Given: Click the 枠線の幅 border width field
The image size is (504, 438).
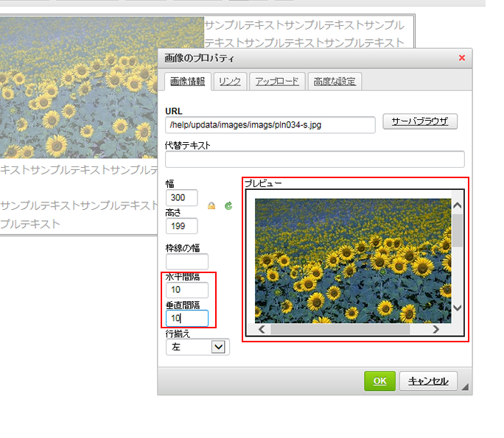Looking at the screenshot, I should click(187, 261).
